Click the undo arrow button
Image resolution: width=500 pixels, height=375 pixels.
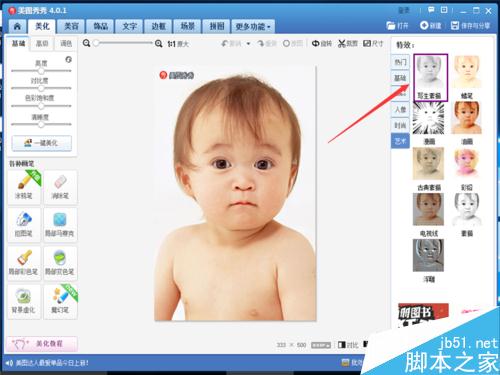click(231, 44)
